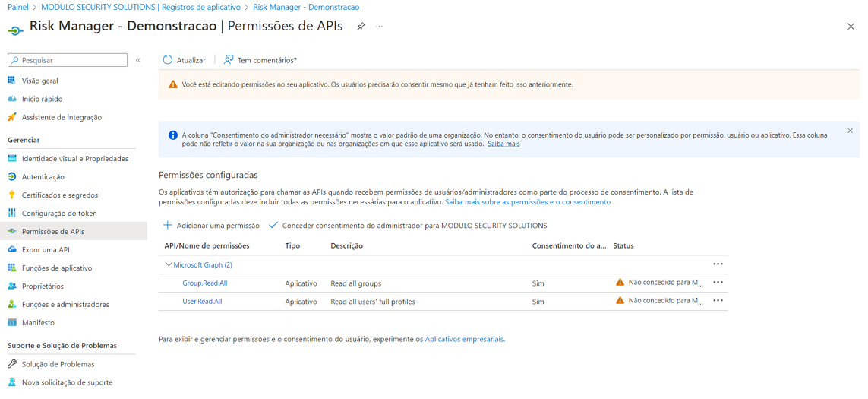Click Conceder consentimento do administrador button
Image resolution: width=868 pixels, height=399 pixels.
pyautogui.click(x=408, y=226)
